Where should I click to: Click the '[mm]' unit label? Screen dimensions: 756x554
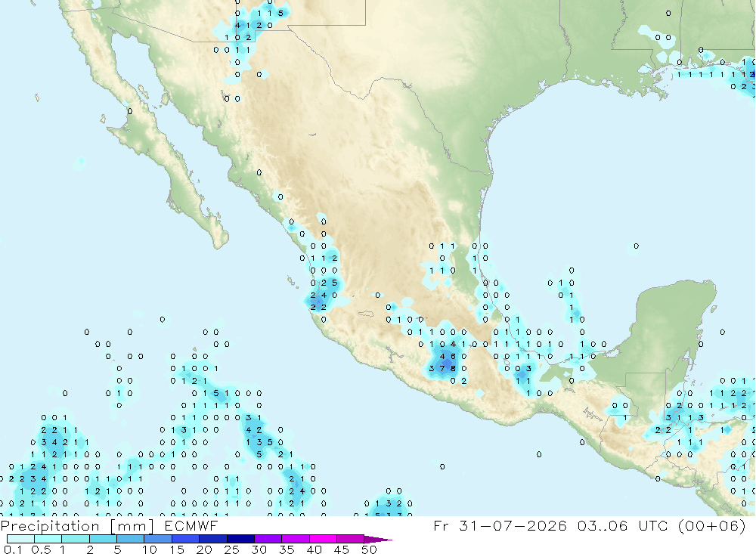132,526
